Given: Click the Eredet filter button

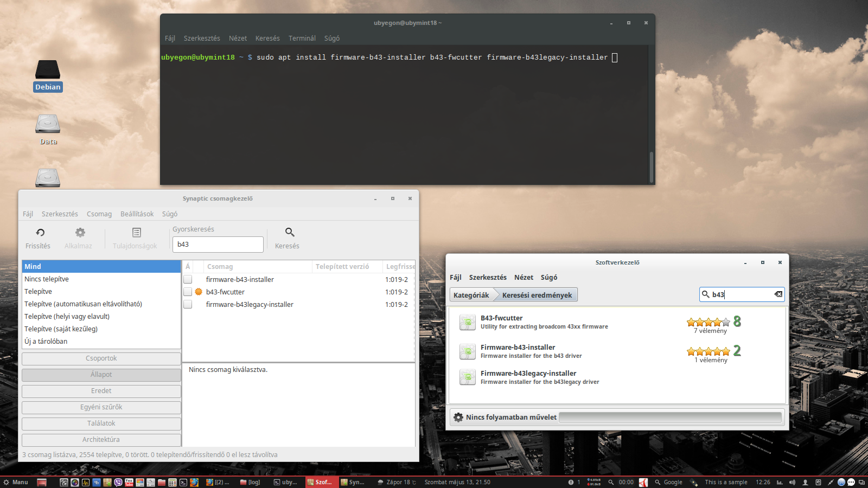Looking at the screenshot, I should tap(101, 391).
